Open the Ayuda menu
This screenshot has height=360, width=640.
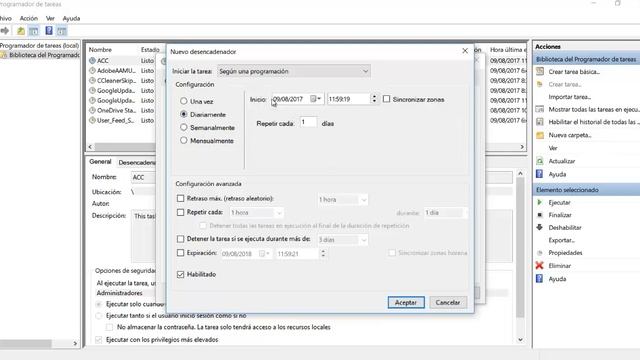71,18
